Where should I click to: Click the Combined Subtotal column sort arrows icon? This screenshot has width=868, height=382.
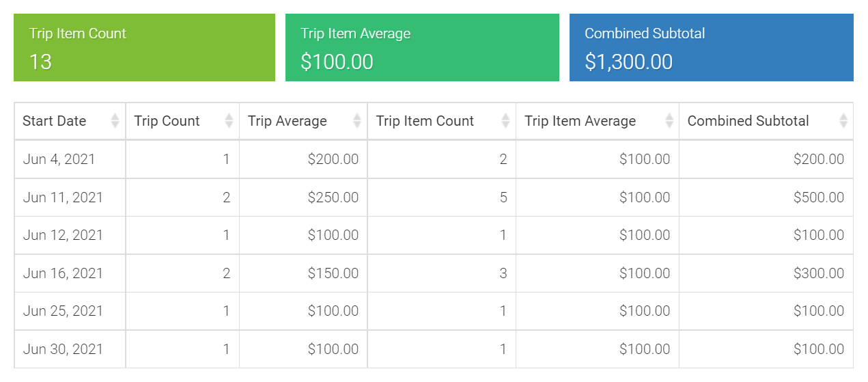click(843, 121)
